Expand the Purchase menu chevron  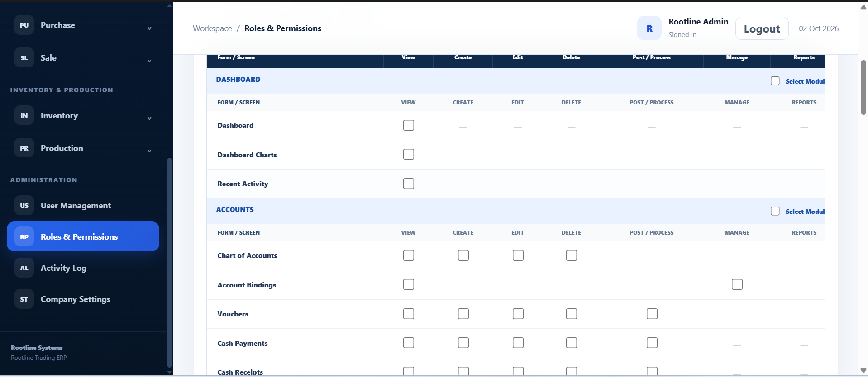click(x=149, y=28)
